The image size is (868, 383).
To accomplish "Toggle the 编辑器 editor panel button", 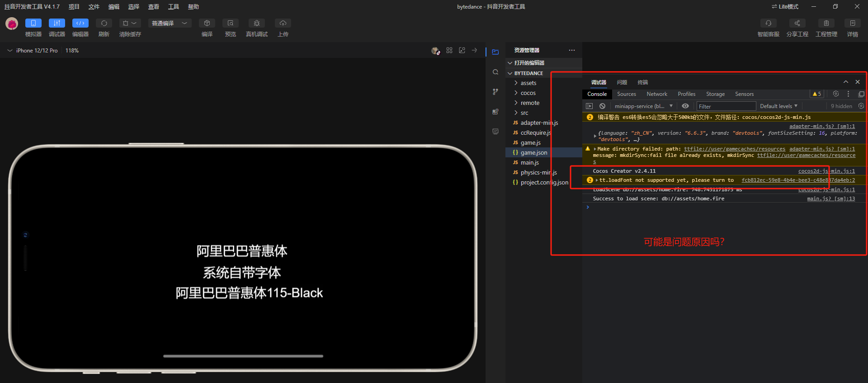I will click(x=80, y=23).
